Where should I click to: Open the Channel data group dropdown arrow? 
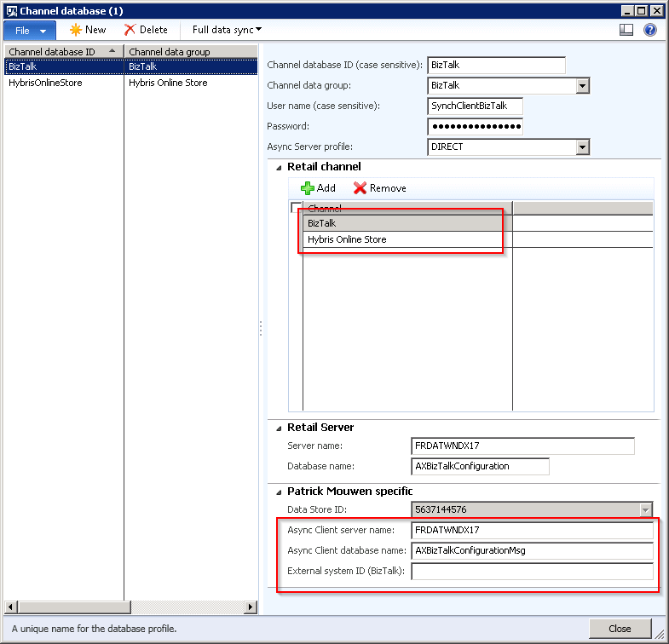[x=582, y=86]
